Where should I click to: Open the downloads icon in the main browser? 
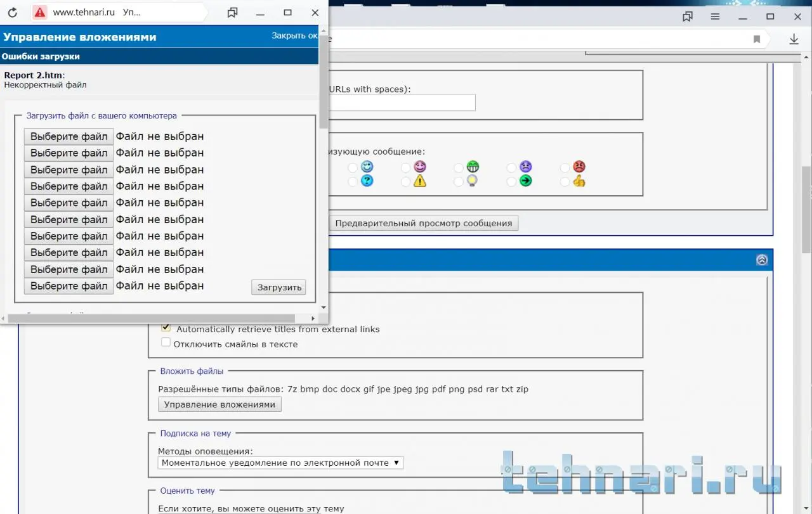pyautogui.click(x=794, y=39)
